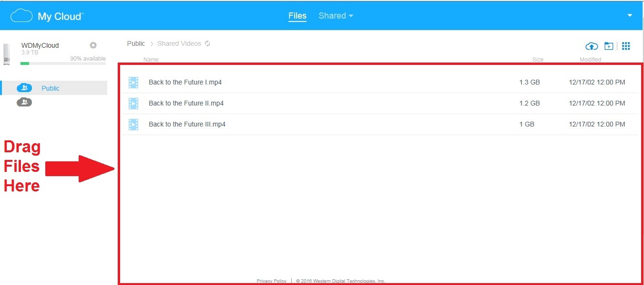Open the account dropdown arrow at top right
The width and height of the screenshot is (644, 285).
click(x=630, y=16)
